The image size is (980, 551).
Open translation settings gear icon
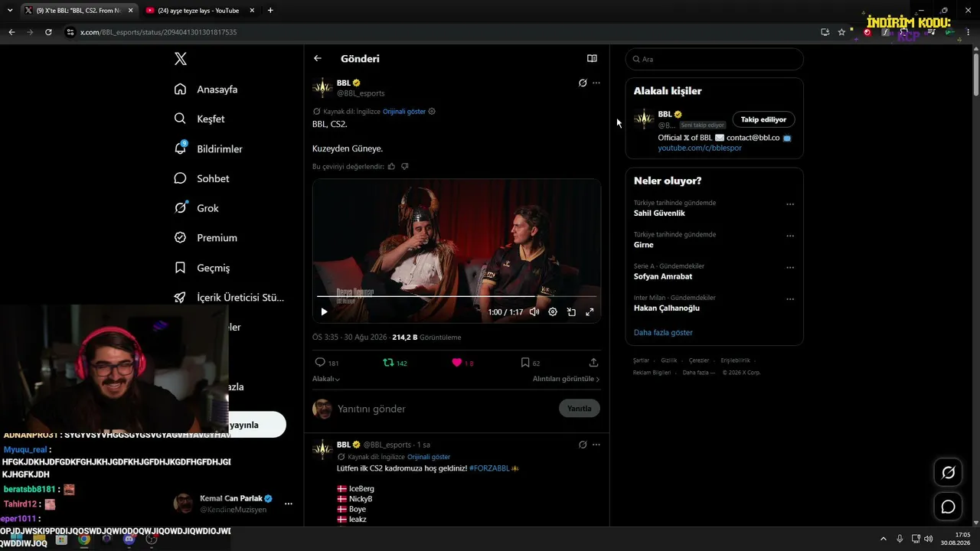[x=432, y=112]
